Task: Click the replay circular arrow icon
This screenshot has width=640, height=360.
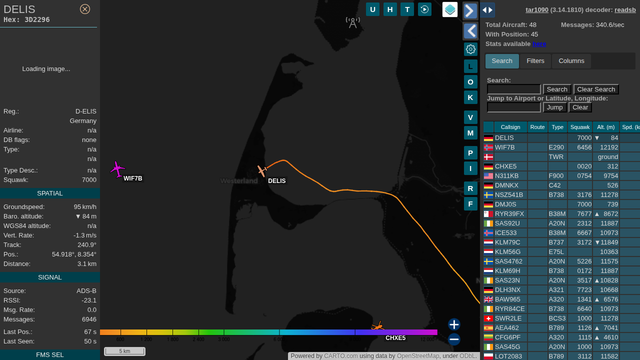Action: click(x=424, y=9)
